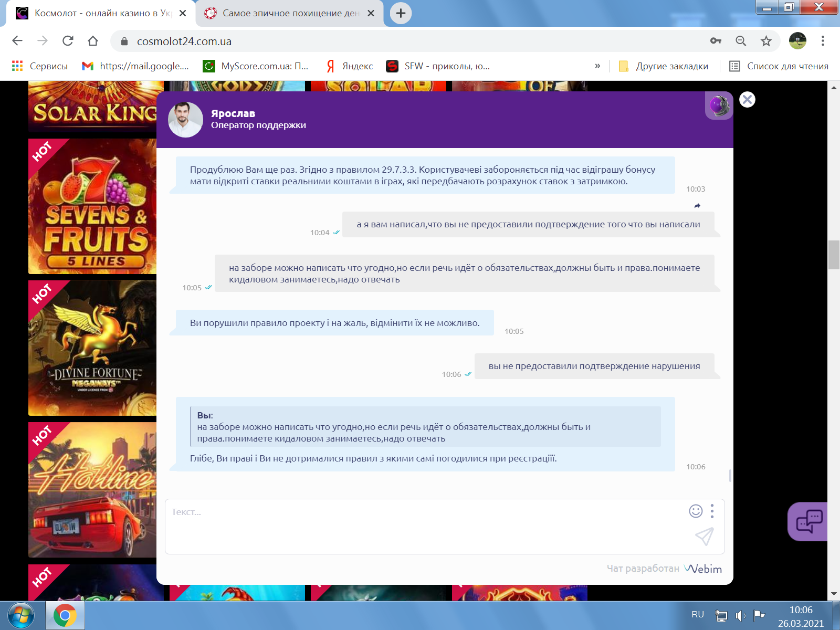Switch to Космолот онлайн казино tab
This screenshot has width=840, height=630.
pyautogui.click(x=100, y=13)
